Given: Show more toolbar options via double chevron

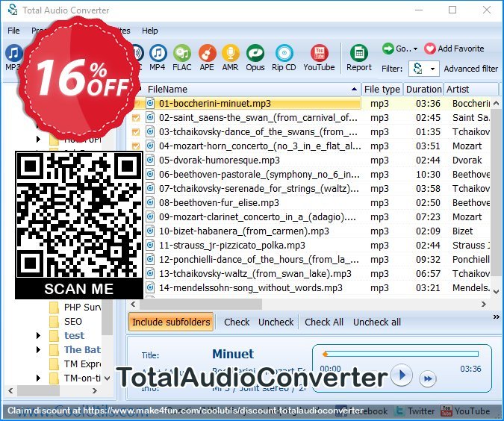Looking at the screenshot, I should 496,317.
